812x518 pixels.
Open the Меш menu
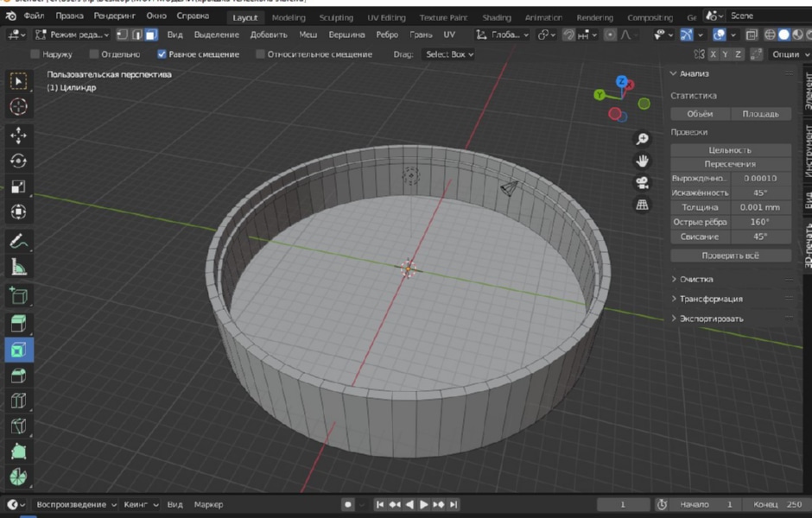[308, 35]
